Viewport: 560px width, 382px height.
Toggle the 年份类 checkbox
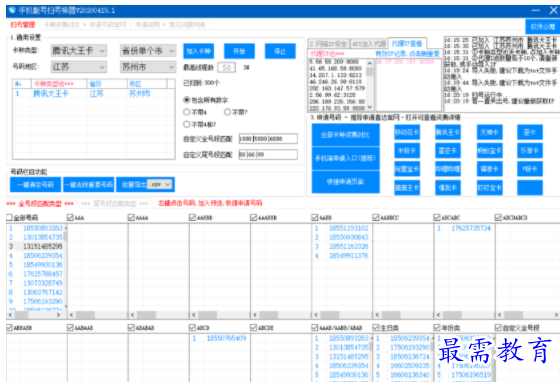(437, 327)
